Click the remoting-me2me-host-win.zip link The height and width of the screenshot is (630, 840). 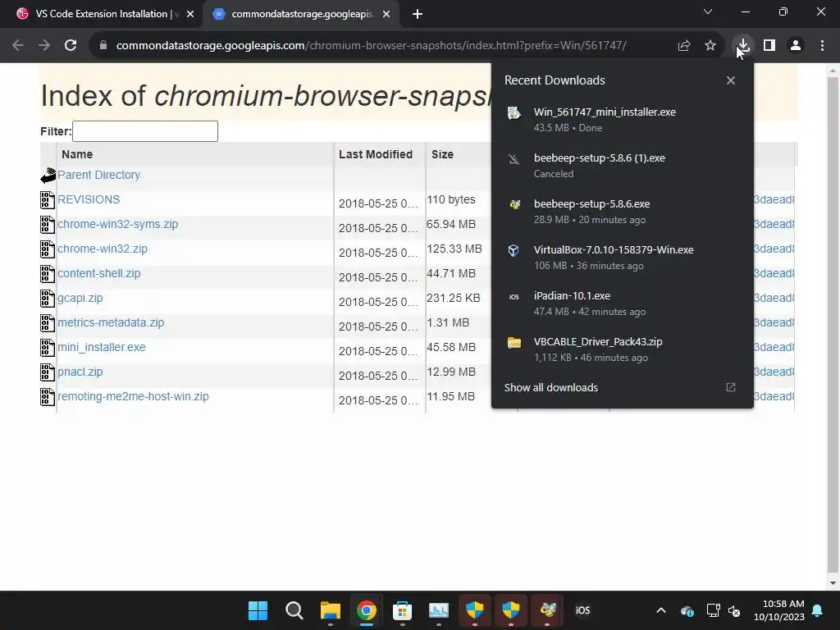134,396
